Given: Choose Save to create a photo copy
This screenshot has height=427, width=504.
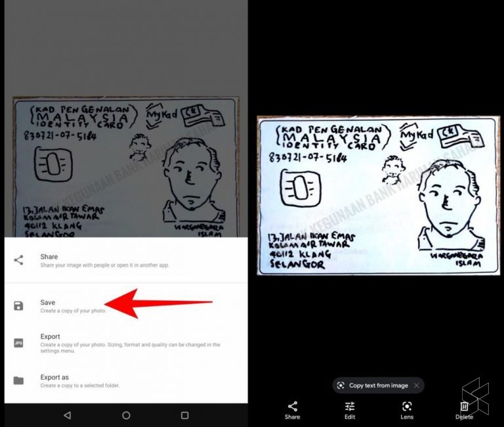Looking at the screenshot, I should pos(126,306).
